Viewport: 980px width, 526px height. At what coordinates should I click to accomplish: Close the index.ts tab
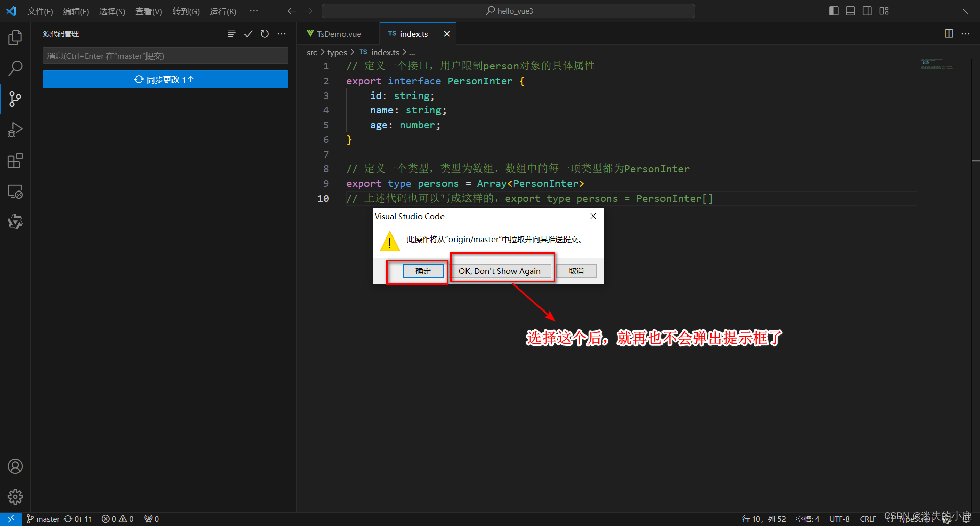click(x=447, y=34)
